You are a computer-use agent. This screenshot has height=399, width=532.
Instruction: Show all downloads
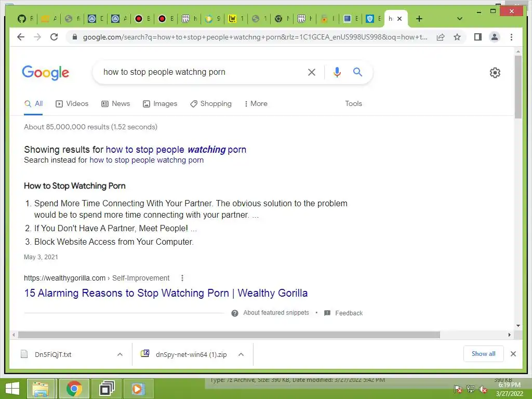[x=484, y=354]
